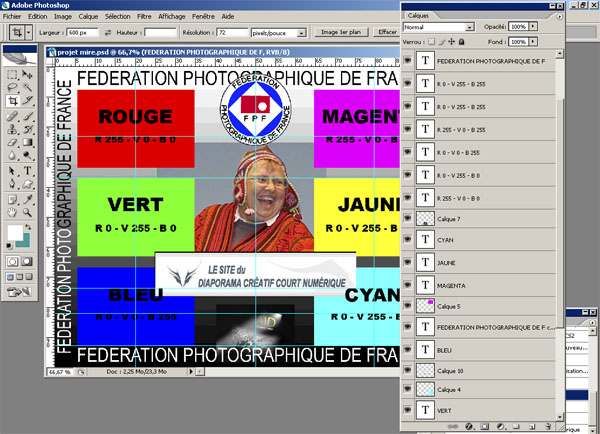The image size is (600, 434).
Task: Select the Notes tool
Action: pyautogui.click(x=12, y=199)
